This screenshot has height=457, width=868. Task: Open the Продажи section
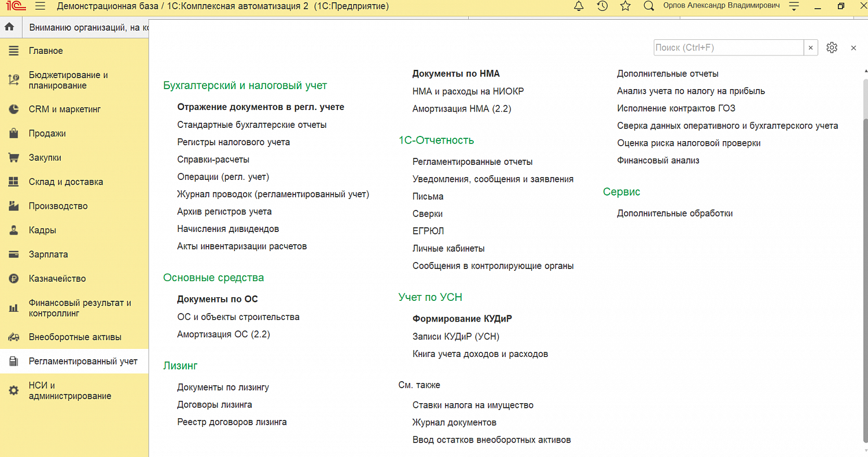[74, 134]
